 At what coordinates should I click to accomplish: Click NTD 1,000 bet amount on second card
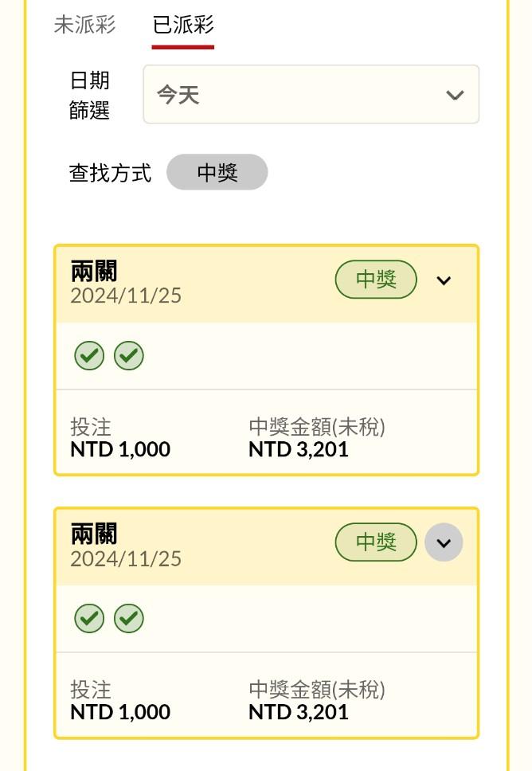pyautogui.click(x=120, y=712)
